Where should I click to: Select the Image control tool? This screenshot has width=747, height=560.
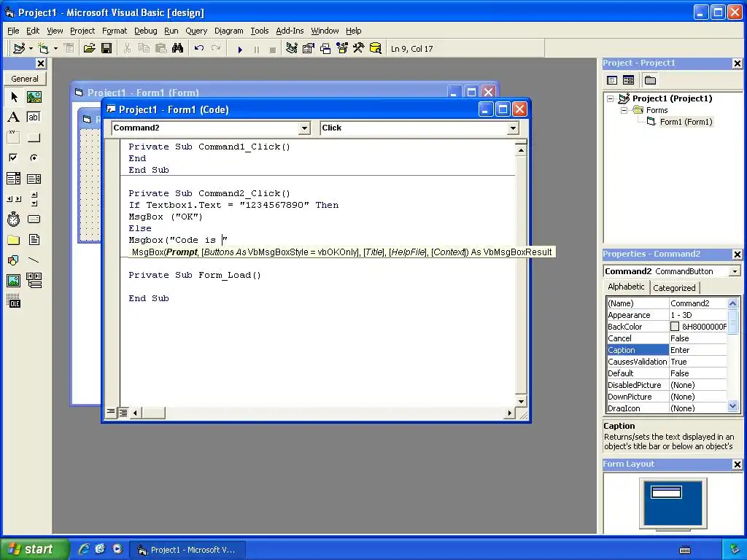tap(14, 281)
